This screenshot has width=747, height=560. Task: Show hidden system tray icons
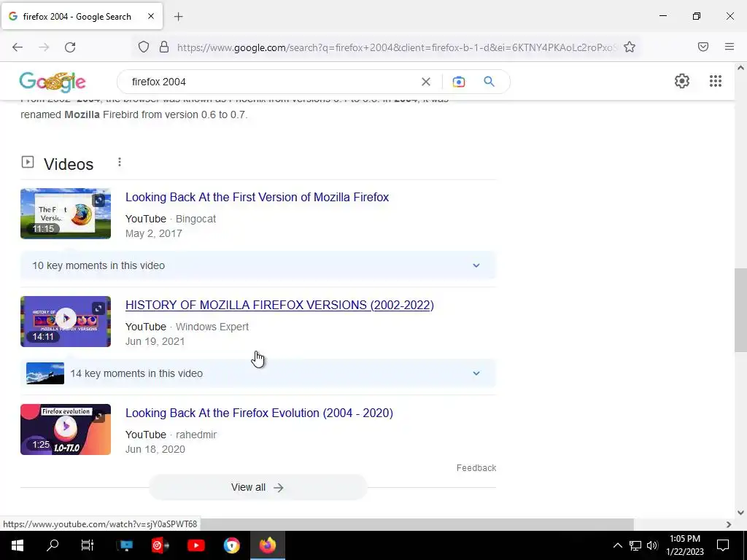point(617,545)
